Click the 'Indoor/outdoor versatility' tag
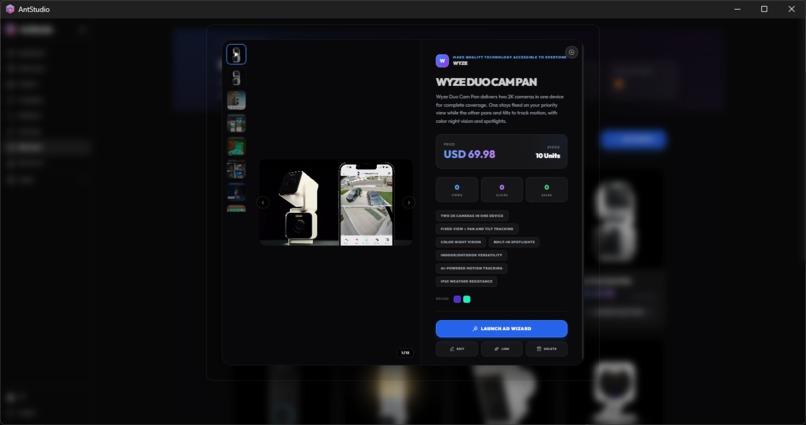Image resolution: width=806 pixels, height=425 pixels. coord(471,255)
